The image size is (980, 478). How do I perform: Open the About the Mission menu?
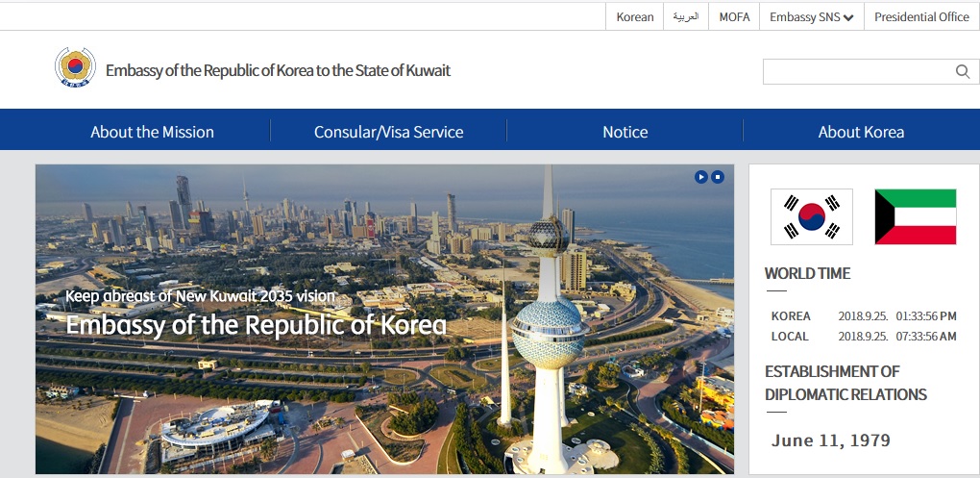[x=152, y=132]
